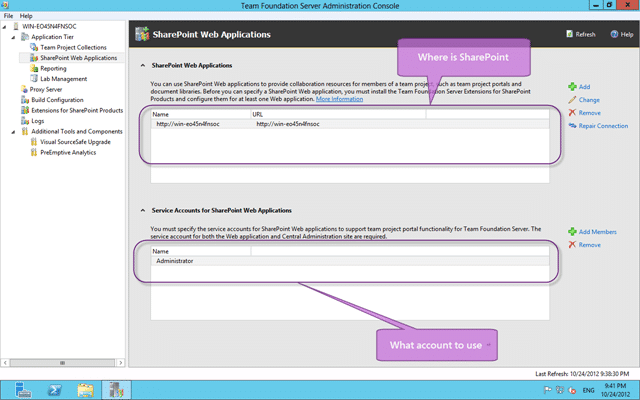Select the http://win-eo45n4fnsoc name cell
This screenshot has height=400, width=640.
click(188, 124)
